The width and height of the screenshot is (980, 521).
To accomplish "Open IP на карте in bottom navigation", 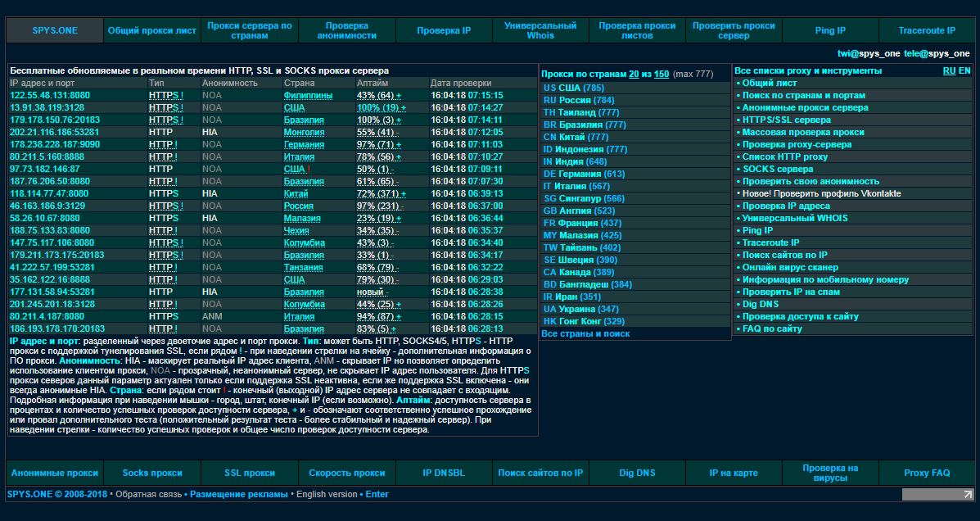I will [x=734, y=473].
